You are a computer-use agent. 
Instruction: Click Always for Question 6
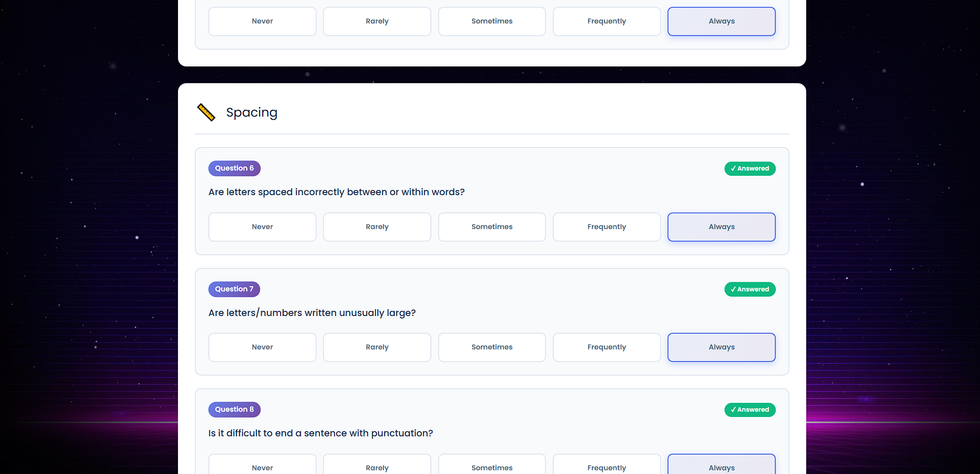pos(721,227)
